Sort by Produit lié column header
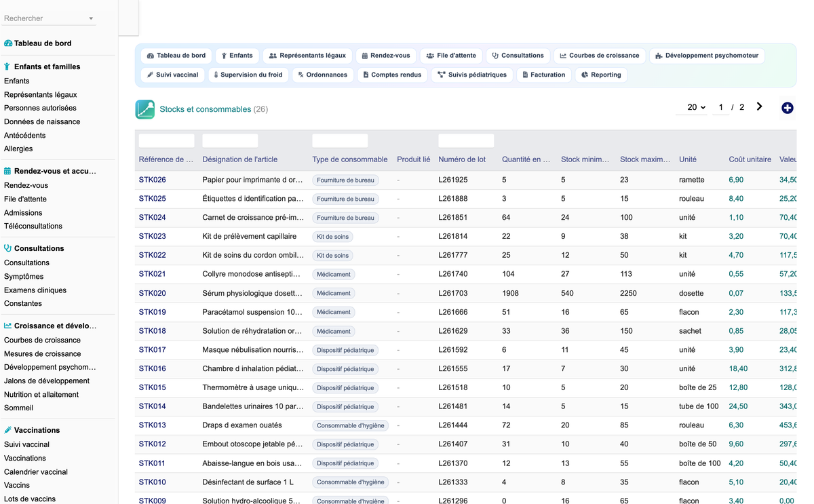The width and height of the screenshot is (814, 504). pyautogui.click(x=414, y=159)
